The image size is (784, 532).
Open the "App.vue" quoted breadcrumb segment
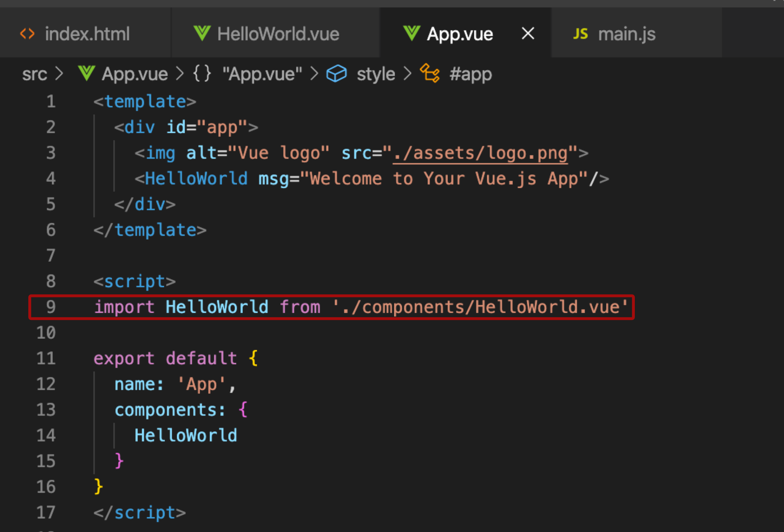262,74
